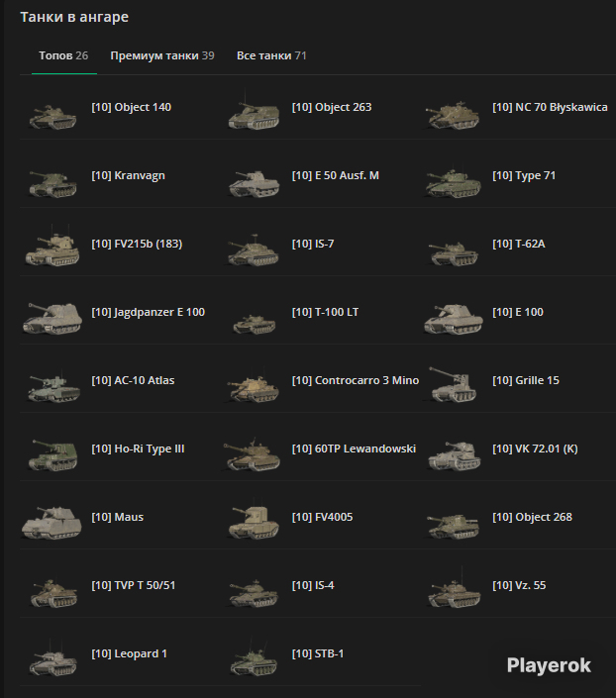Select the Object 268 tank image
Image resolution: width=616 pixels, height=698 pixels.
[x=453, y=526]
